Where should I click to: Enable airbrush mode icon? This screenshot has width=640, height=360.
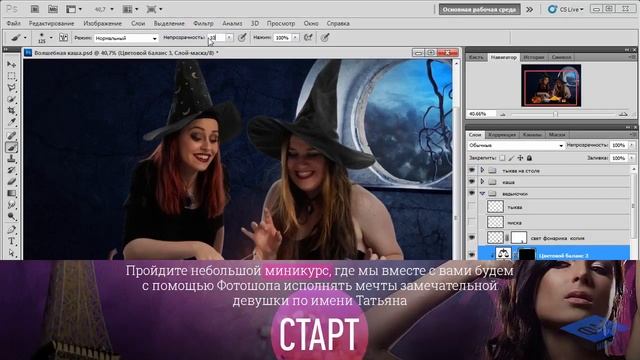click(308, 38)
